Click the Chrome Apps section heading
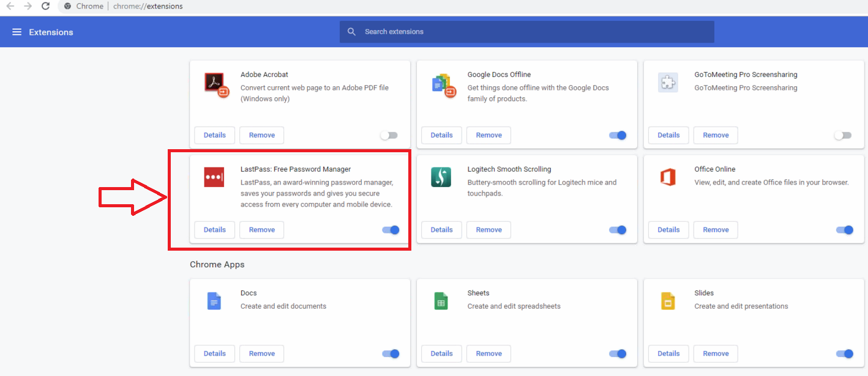Image resolution: width=868 pixels, height=376 pixels. pos(217,265)
